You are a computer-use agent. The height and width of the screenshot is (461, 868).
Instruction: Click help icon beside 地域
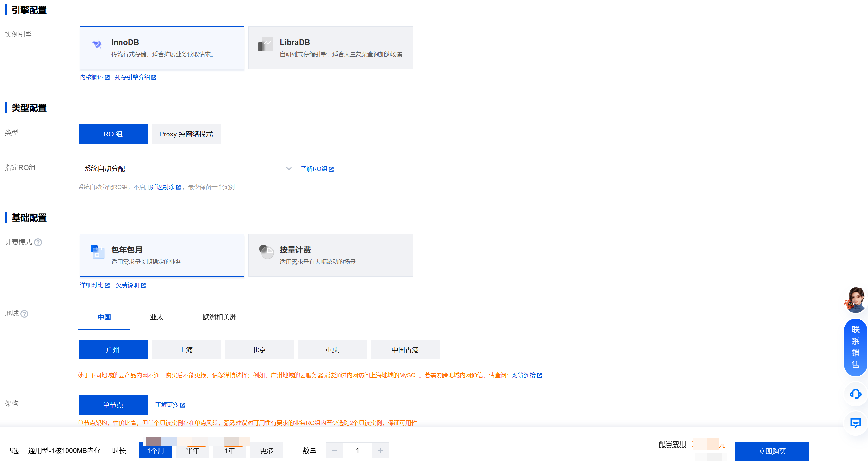pyautogui.click(x=24, y=314)
